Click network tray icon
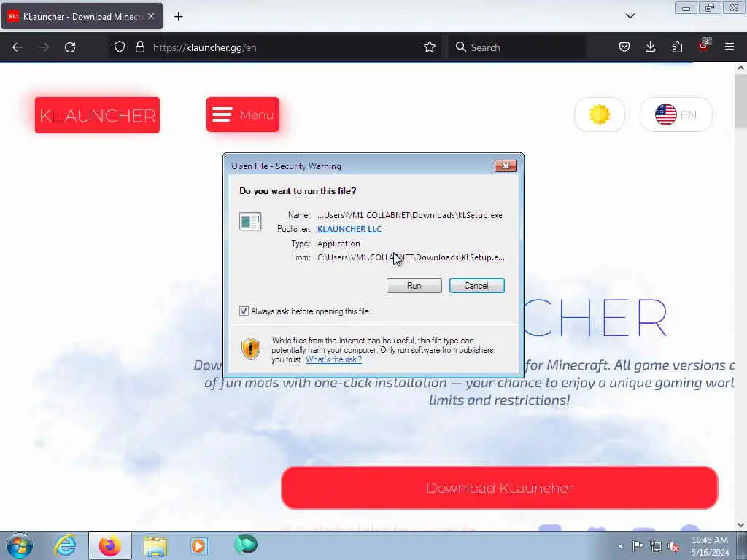747x560 pixels. pos(656,547)
